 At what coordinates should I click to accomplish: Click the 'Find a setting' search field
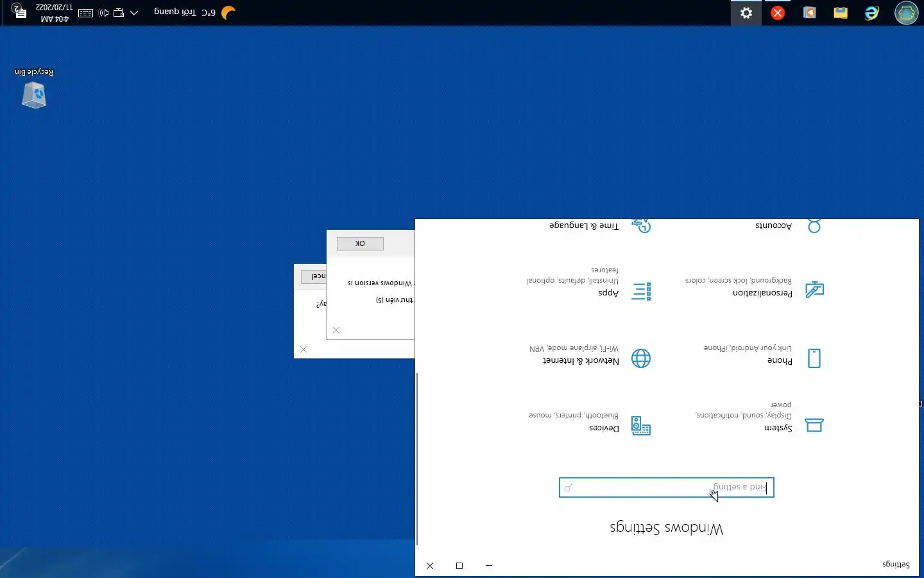[x=667, y=487]
